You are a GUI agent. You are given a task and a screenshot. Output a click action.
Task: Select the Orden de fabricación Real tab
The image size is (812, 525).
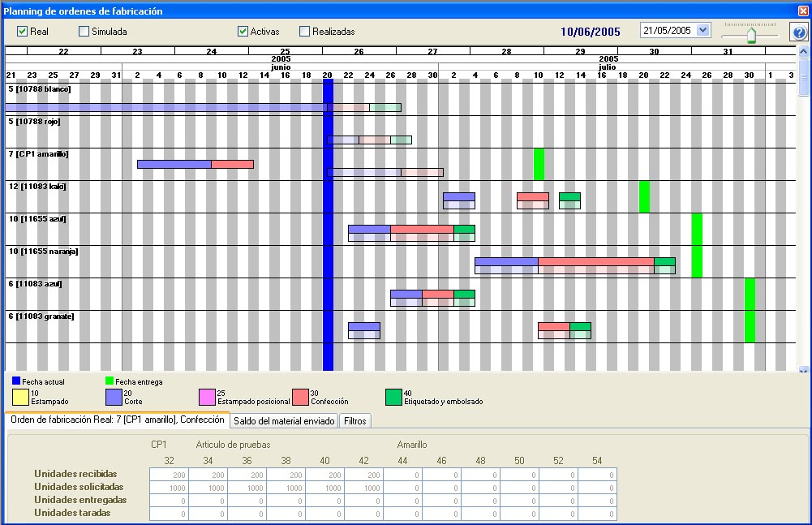[116, 420]
